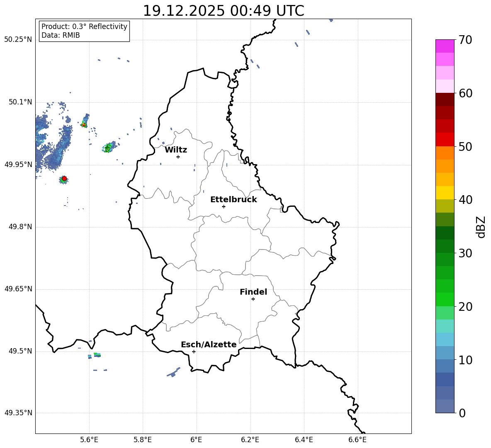The height and width of the screenshot is (448, 491).
Task: Click the colorbar tick value 20
Action: point(465,307)
